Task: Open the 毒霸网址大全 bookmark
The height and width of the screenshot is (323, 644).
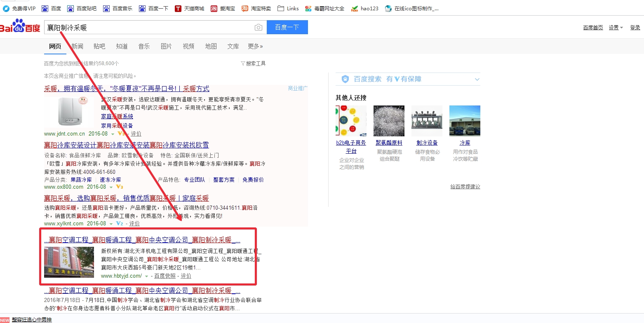Action: point(325,8)
